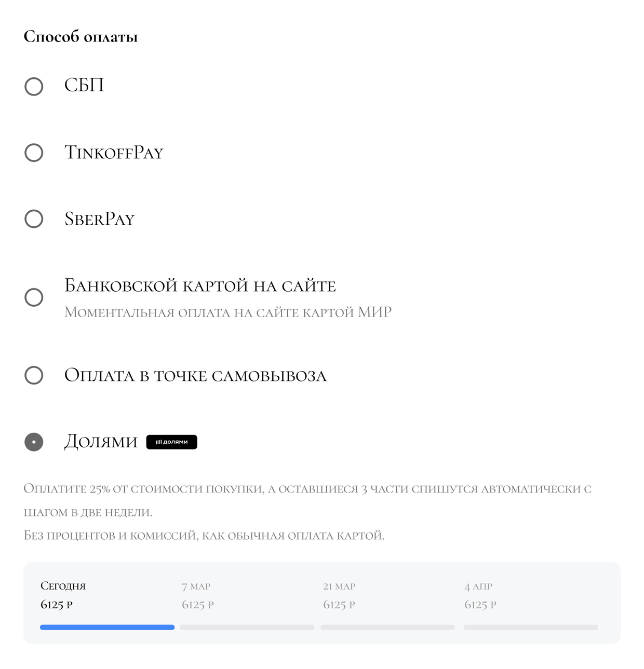This screenshot has height=669, width=644.
Task: Click the SberPay label text
Action: (x=99, y=219)
